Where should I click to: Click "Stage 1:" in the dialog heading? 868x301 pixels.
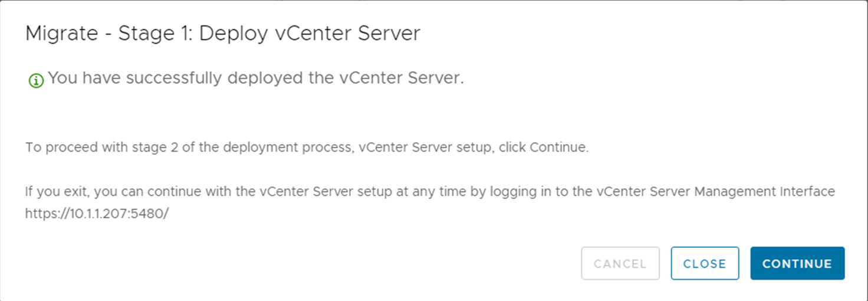[x=156, y=34]
